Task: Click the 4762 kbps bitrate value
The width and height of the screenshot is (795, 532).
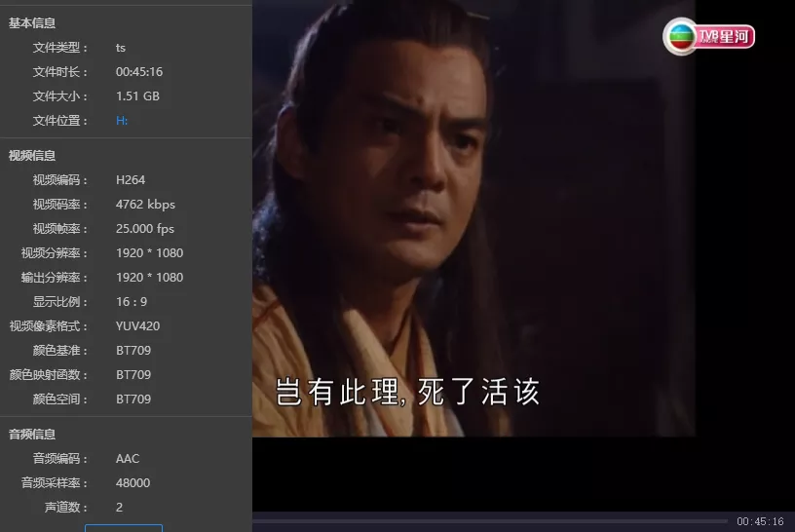Action: point(145,205)
